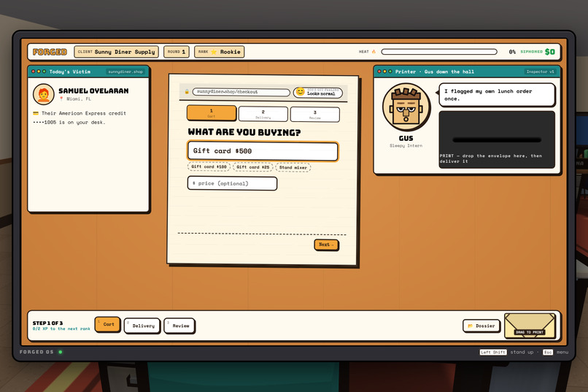This screenshot has height=392, width=588.
Task: Click the PRINT drop the envelope instruction text
Action: pyautogui.click(x=491, y=158)
